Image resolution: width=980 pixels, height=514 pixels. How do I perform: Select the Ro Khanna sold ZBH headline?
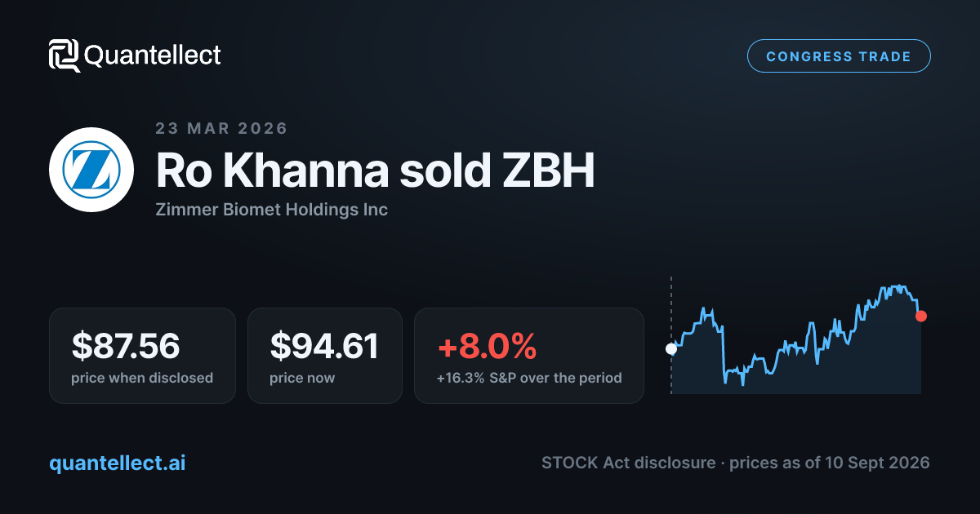(x=375, y=170)
